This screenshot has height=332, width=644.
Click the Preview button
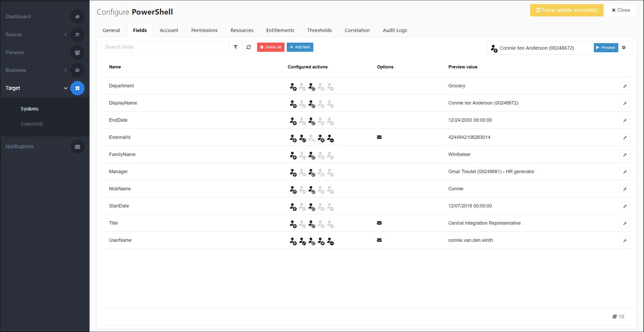coord(606,48)
